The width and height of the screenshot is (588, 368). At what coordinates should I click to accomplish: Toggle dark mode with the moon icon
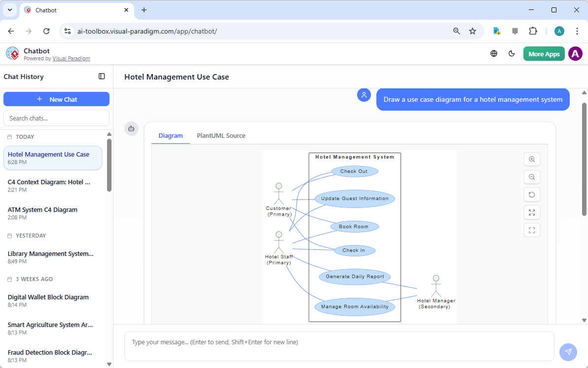coord(512,53)
